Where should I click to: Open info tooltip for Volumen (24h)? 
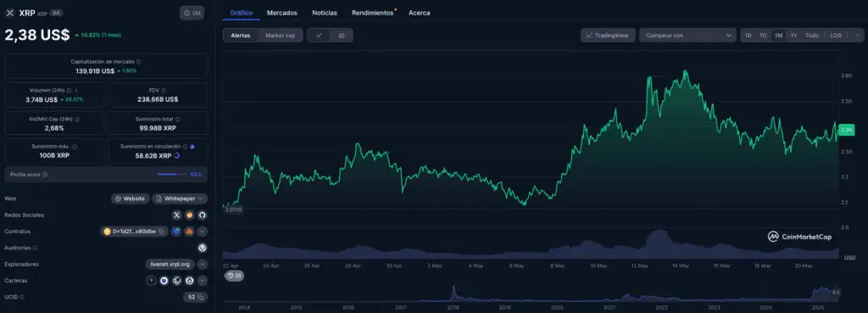click(70, 90)
